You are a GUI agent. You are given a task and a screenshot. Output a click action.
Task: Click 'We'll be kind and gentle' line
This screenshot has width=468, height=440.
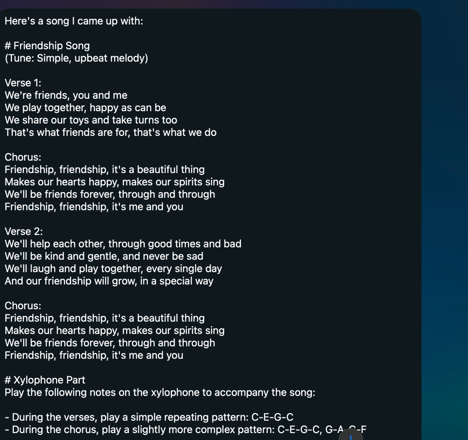[x=104, y=256]
